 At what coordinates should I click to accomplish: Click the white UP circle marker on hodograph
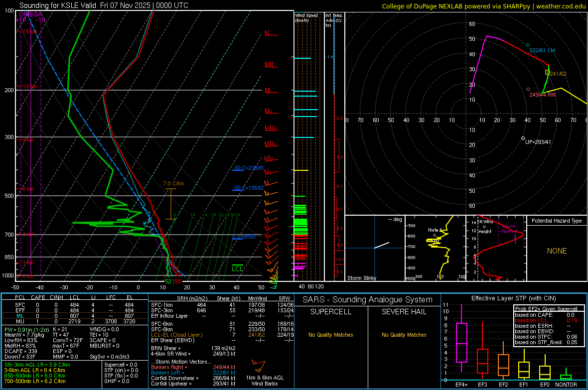[x=523, y=138]
